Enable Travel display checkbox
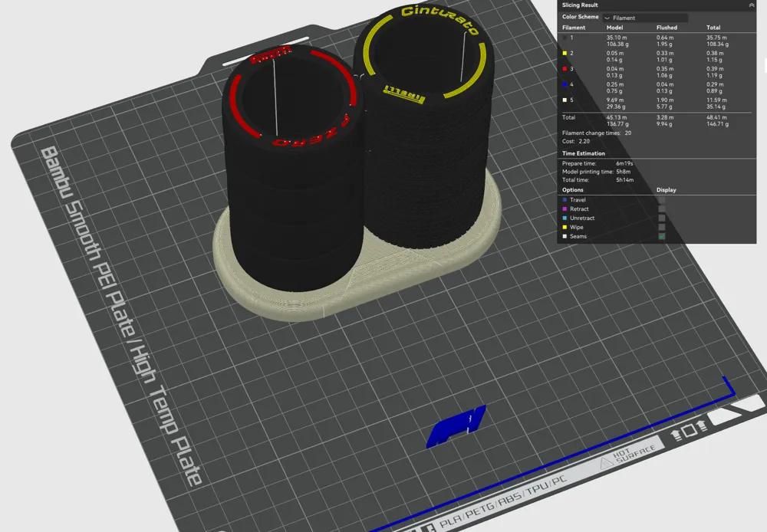Image resolution: width=767 pixels, height=532 pixels. tap(662, 200)
